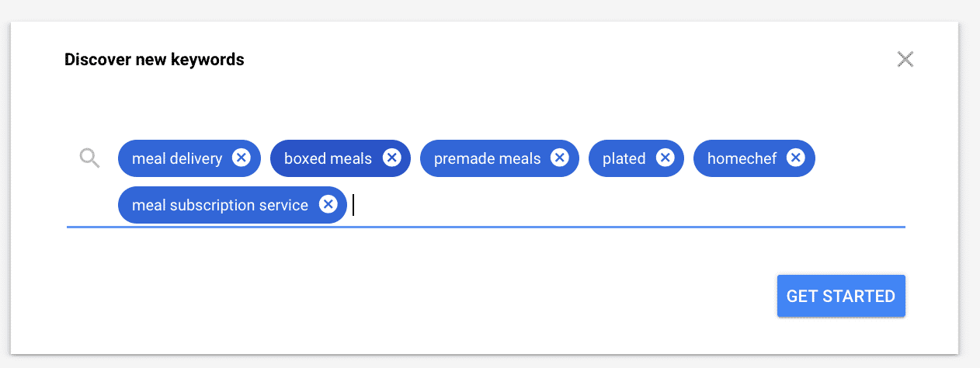980x368 pixels.
Task: Remove the "boxed meals" keyword chip
Action: [x=391, y=158]
